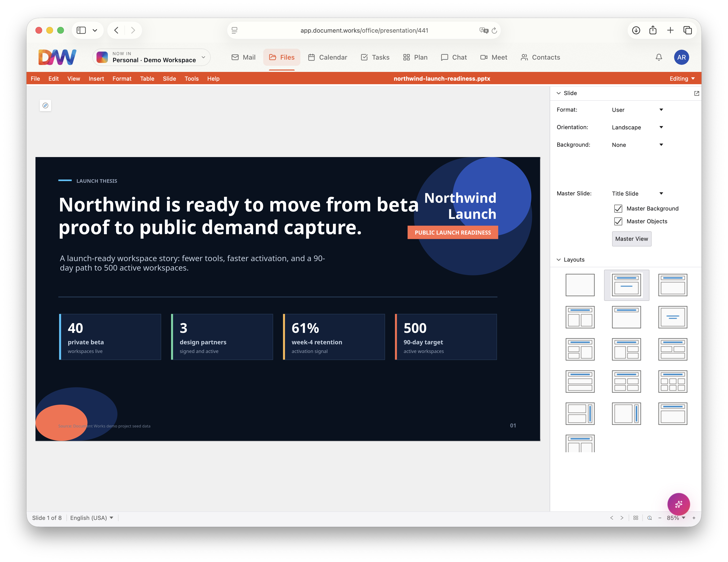
Task: Open a new browser tab
Action: pos(670,30)
